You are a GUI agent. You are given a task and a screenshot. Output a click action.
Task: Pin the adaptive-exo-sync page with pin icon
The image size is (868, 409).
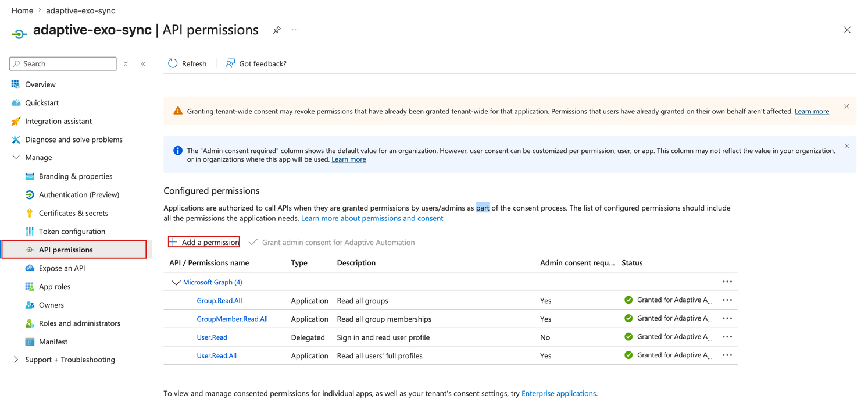point(277,30)
